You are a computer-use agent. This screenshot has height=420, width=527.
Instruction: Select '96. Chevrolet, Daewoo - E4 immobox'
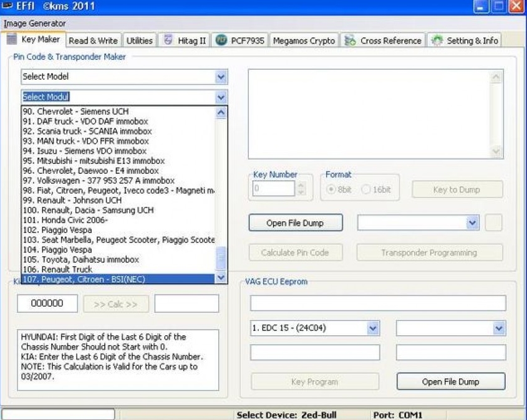coord(118,171)
